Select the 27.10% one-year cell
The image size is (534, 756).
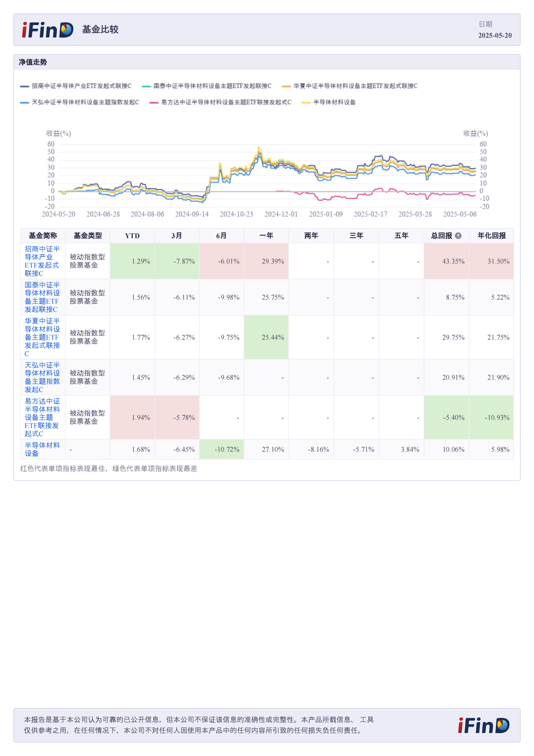[266, 450]
